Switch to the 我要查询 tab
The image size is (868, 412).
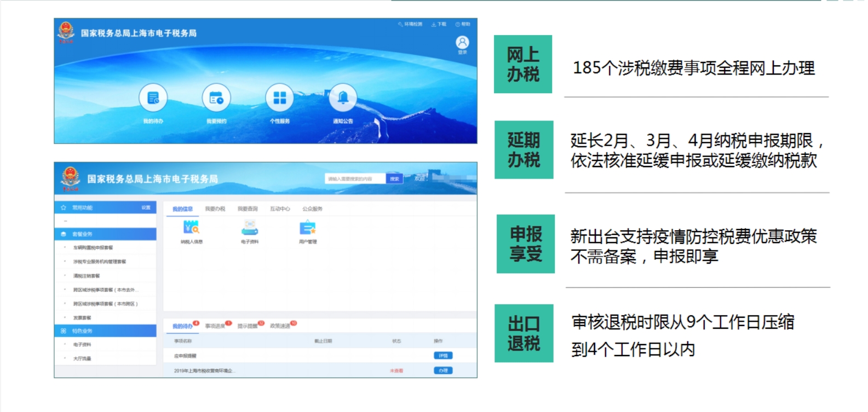[x=248, y=209]
